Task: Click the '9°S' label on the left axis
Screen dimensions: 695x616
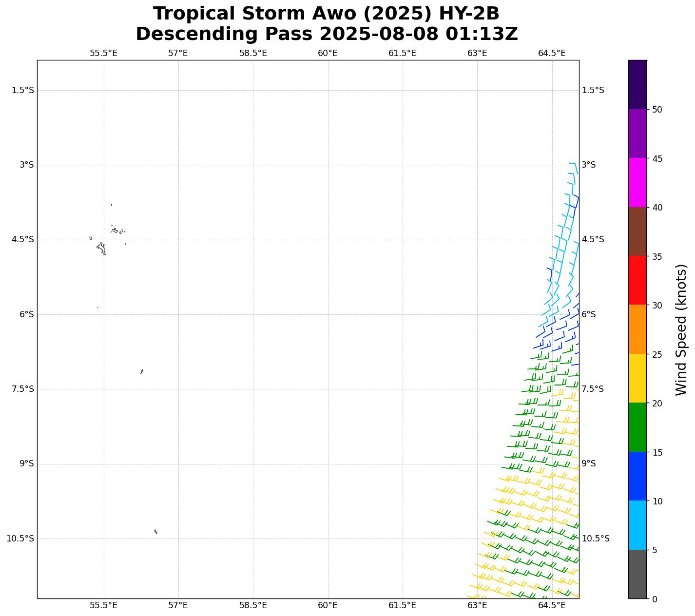Action: [x=26, y=463]
